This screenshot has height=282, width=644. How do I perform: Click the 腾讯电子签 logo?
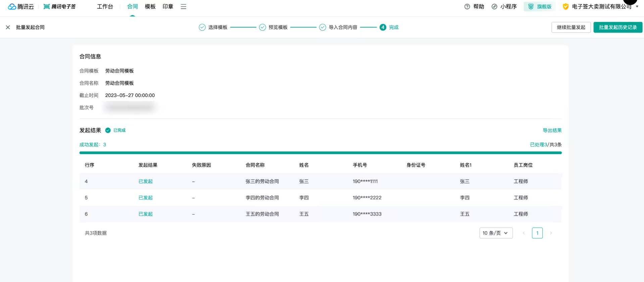[x=60, y=7]
